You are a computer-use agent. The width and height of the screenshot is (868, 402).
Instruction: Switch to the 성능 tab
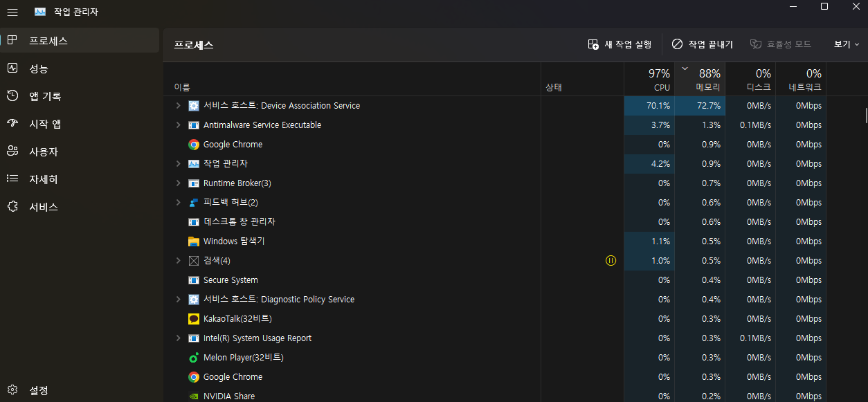pos(80,68)
